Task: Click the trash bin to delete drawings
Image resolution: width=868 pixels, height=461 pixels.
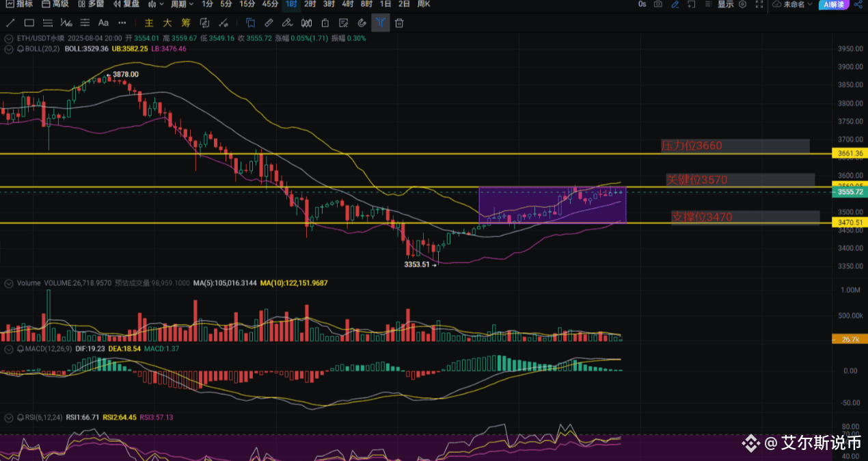Action: [399, 23]
